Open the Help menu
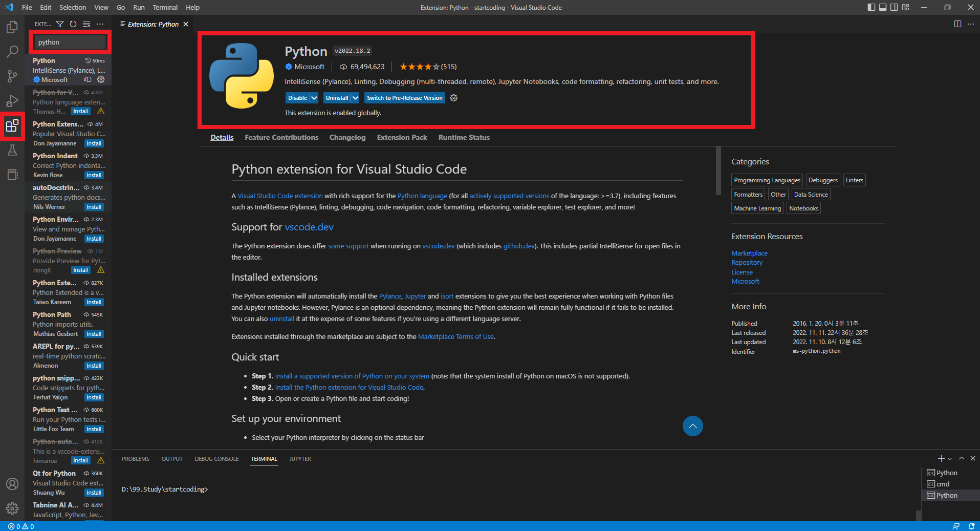 coord(193,7)
